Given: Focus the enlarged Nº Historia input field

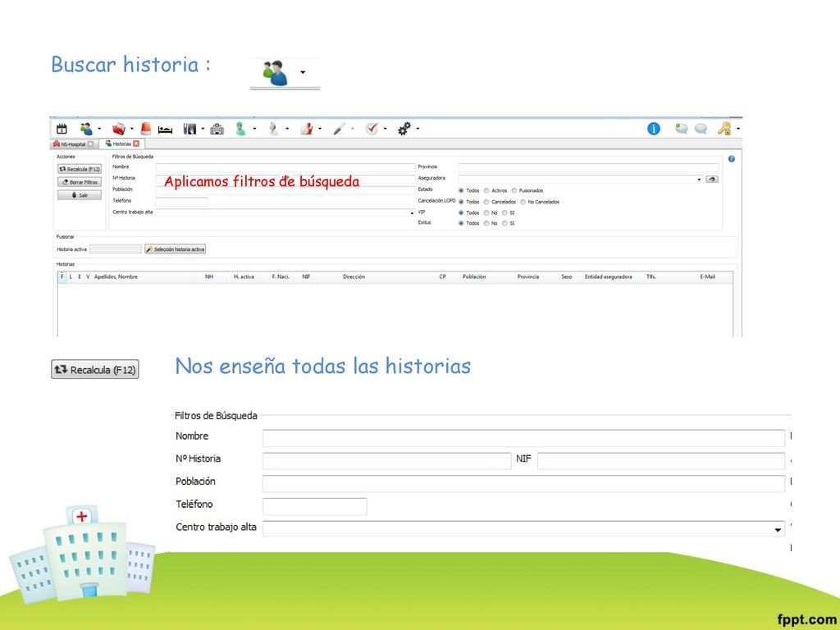Looking at the screenshot, I should click(387, 461).
